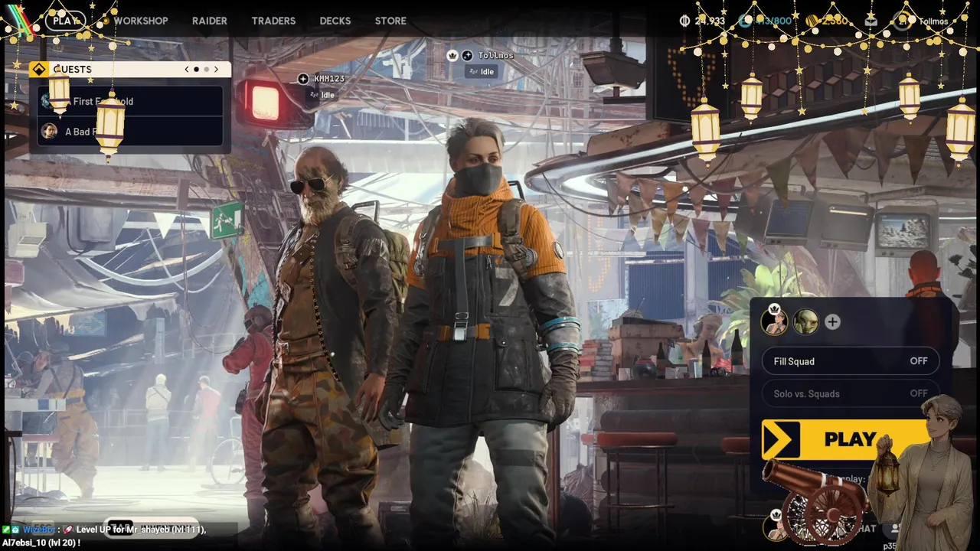Open the DECKS tab
The image size is (980, 551).
click(335, 21)
